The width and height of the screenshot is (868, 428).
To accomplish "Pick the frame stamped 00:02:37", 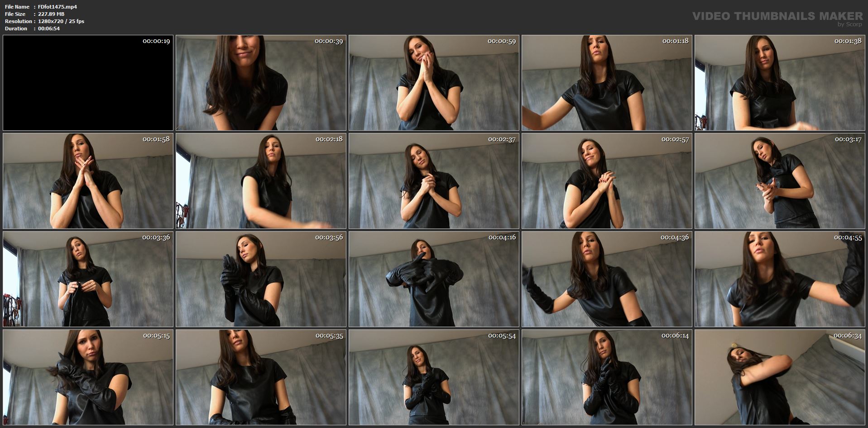I will tap(434, 181).
